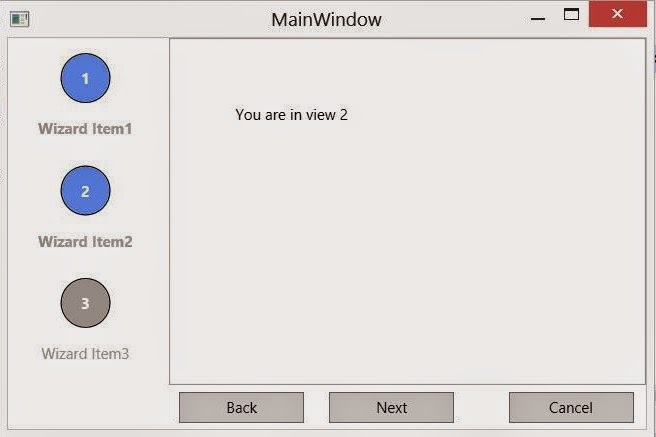Maximize the MainWindow
The height and width of the screenshot is (437, 656).
(571, 15)
